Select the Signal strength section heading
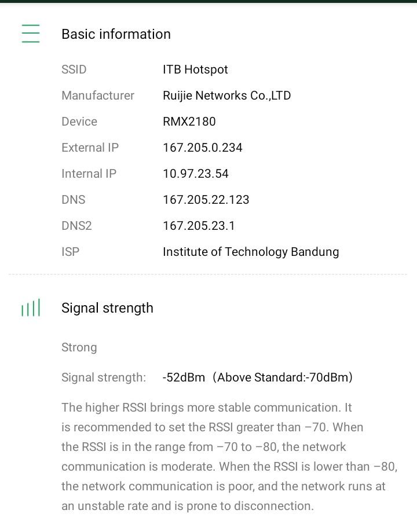 click(107, 308)
